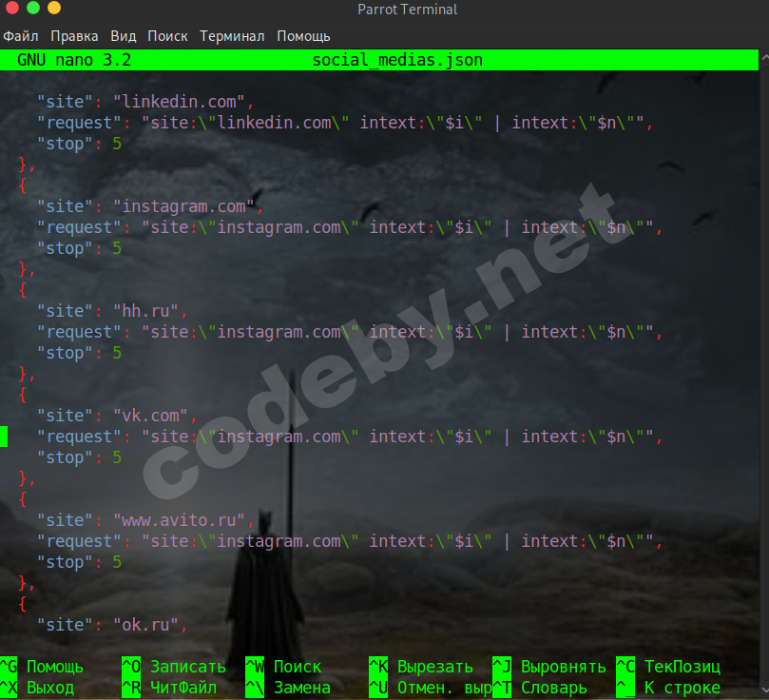Click the closing brace after www.avito.ru block
The image size is (769, 700).
(x=27, y=583)
